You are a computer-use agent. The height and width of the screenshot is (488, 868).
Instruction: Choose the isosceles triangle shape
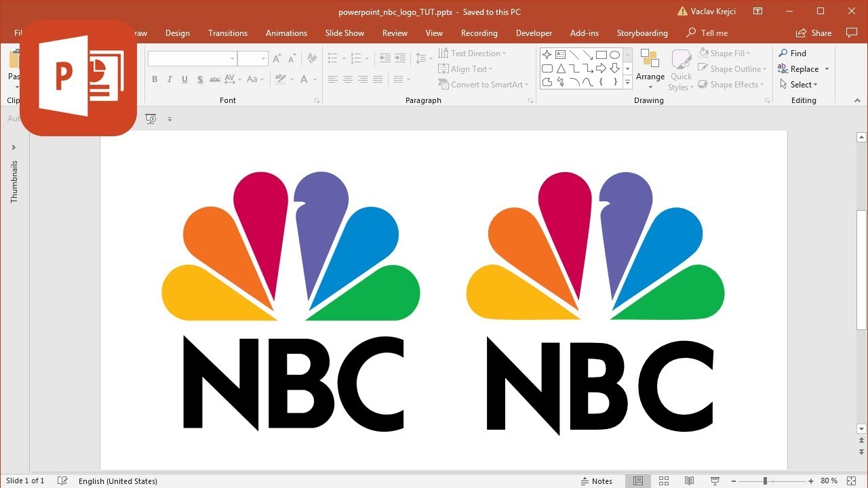[x=561, y=68]
